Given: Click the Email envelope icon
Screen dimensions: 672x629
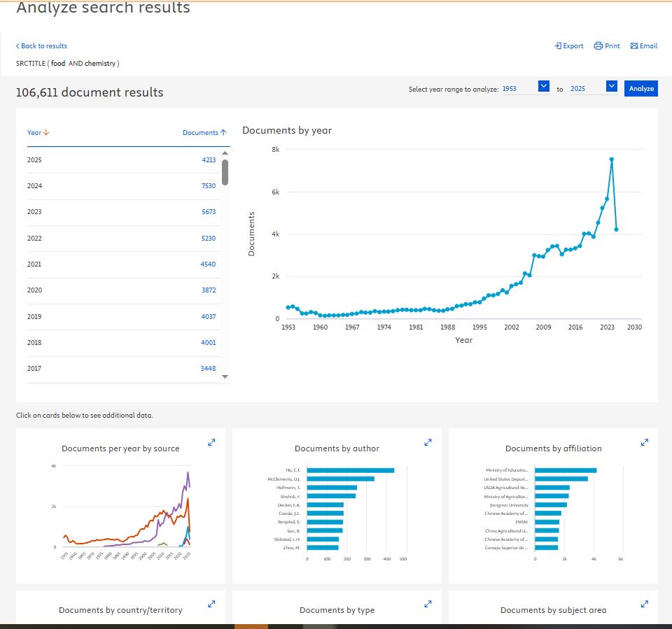Looking at the screenshot, I should pos(634,46).
